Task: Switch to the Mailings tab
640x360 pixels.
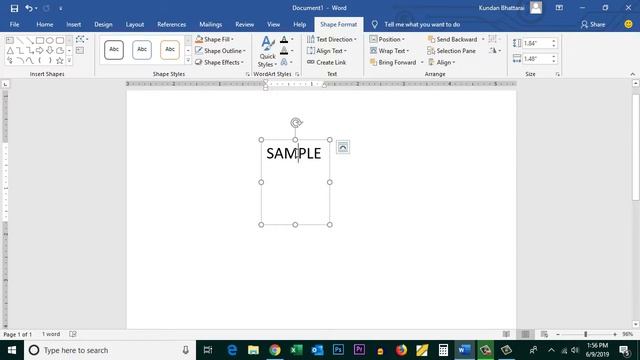Action: [x=211, y=24]
